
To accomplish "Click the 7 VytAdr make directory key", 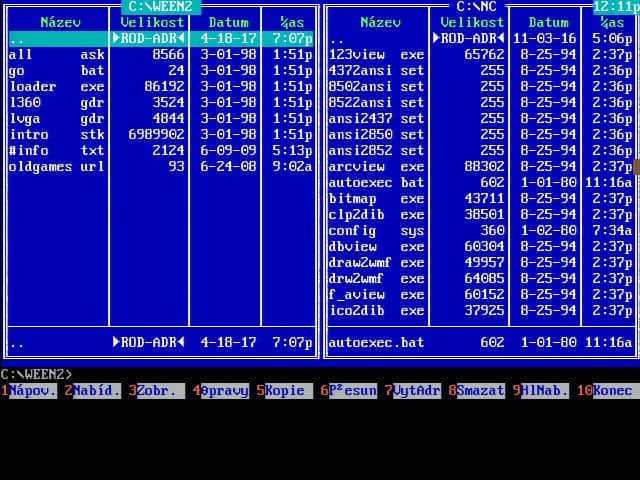I will coord(413,391).
